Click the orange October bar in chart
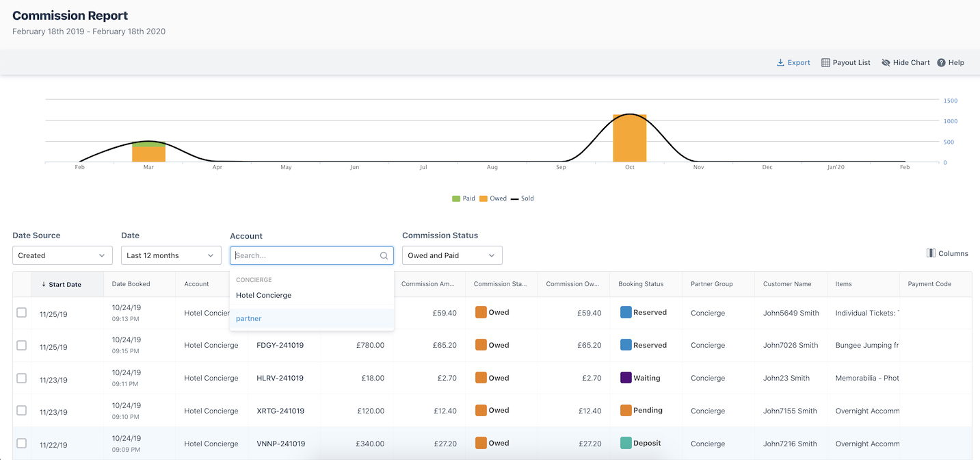Viewport: 980px width, 460px height. pos(630,138)
